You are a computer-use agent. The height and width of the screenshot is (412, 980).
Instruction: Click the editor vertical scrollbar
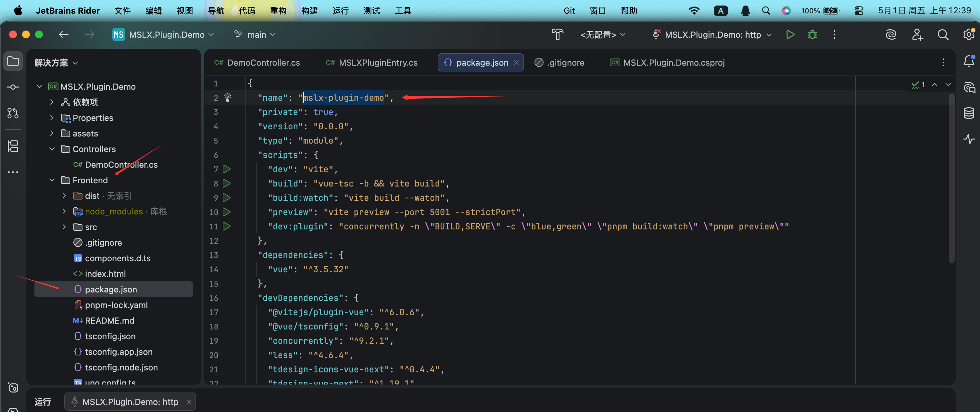point(951,178)
